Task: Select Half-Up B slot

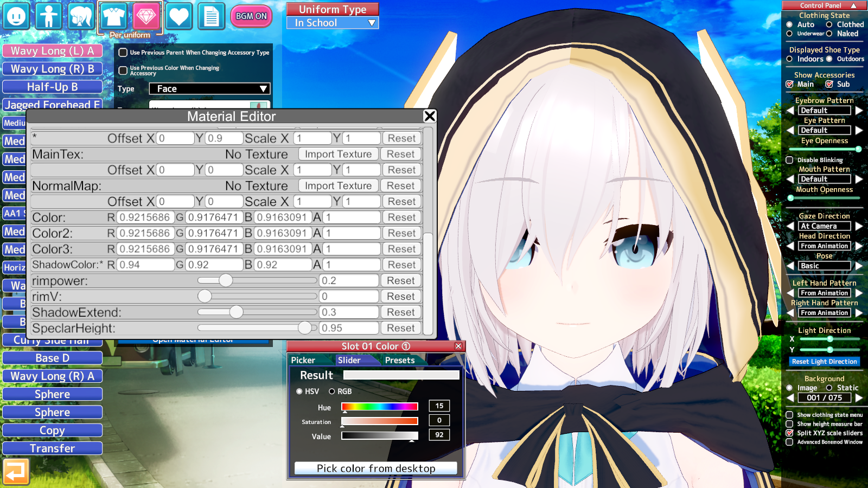Action: coord(52,87)
